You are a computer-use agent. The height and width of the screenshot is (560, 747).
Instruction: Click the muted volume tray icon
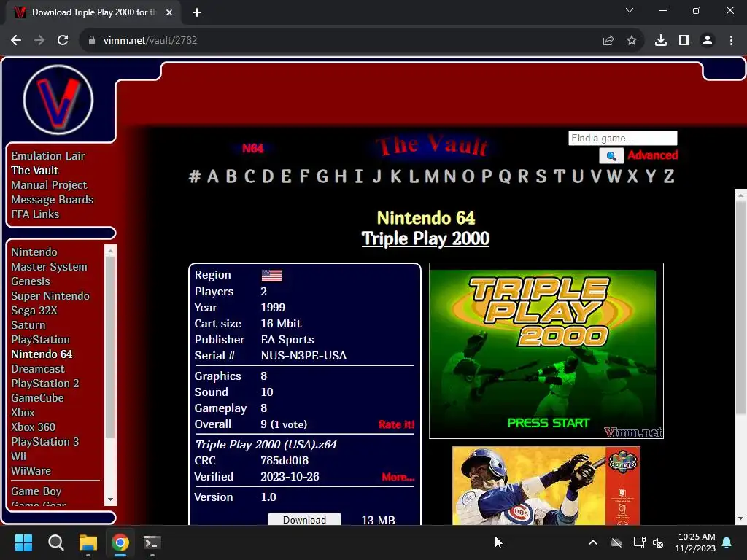coord(659,542)
